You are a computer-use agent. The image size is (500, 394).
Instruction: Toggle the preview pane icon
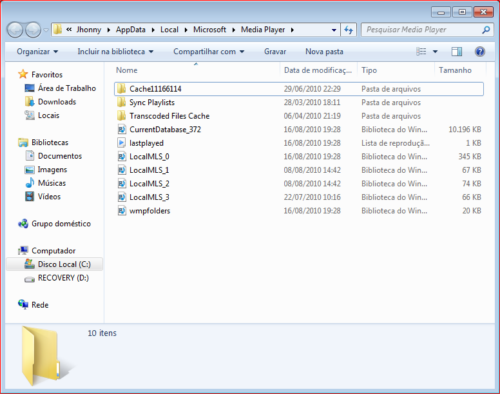pos(456,52)
